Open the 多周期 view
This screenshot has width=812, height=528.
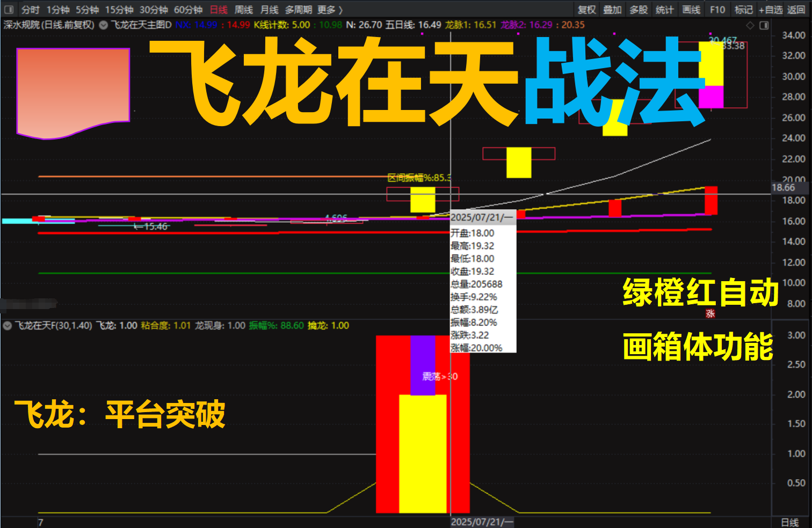click(x=298, y=10)
